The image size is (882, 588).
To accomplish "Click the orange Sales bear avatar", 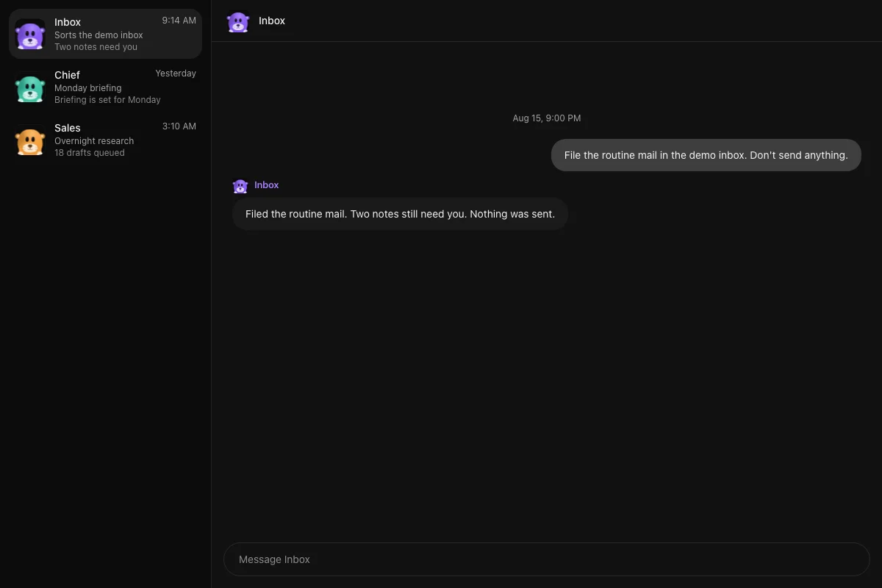I will coord(30,140).
